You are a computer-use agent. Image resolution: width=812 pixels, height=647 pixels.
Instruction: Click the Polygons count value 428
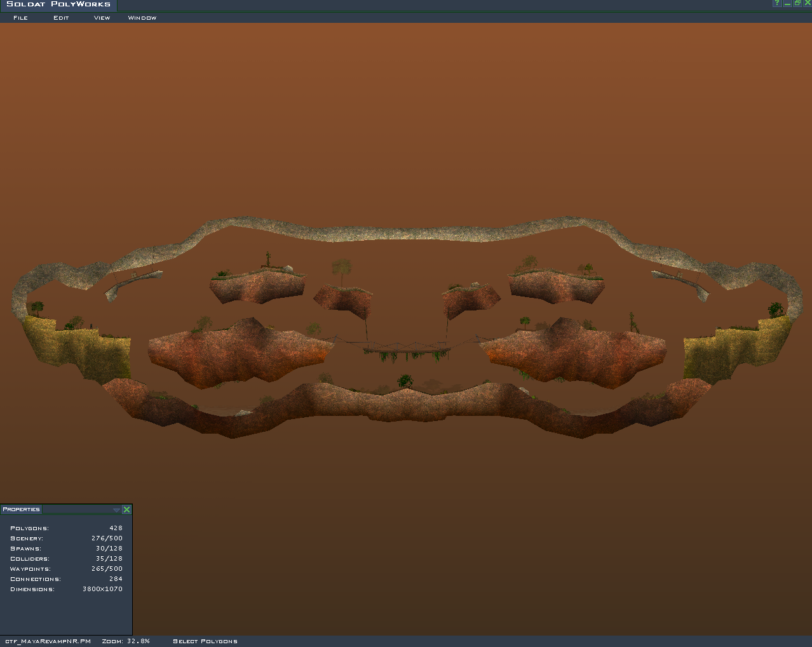coord(116,528)
